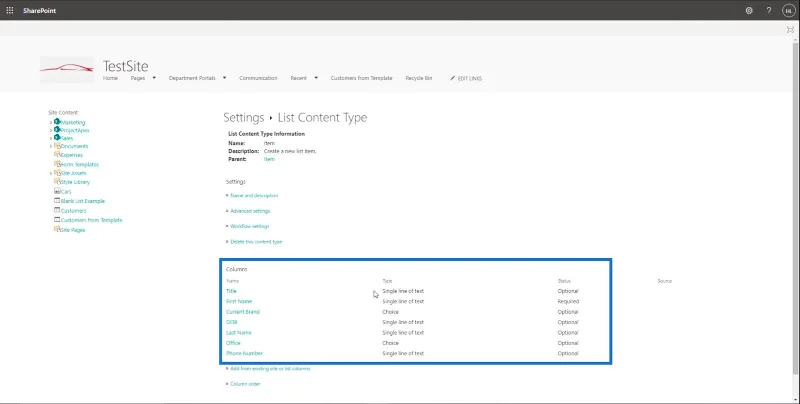Open the user account avatar
Screen dimensions: 800x404
click(x=788, y=10)
